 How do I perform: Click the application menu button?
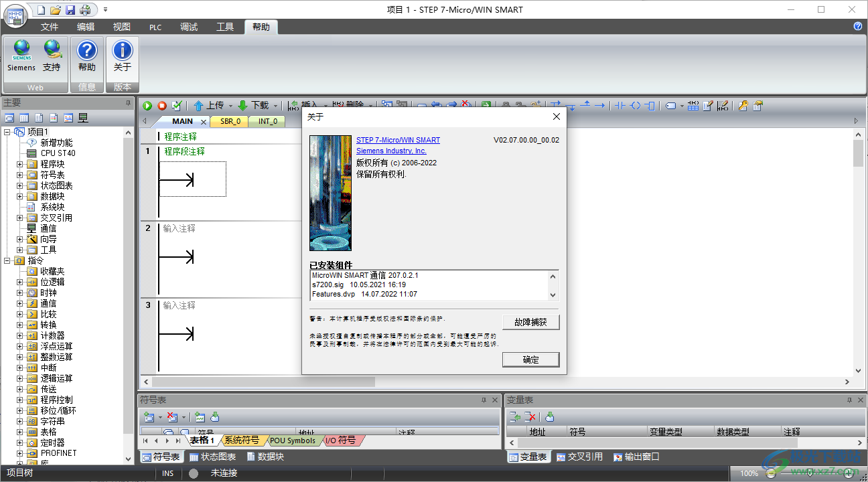tap(16, 15)
